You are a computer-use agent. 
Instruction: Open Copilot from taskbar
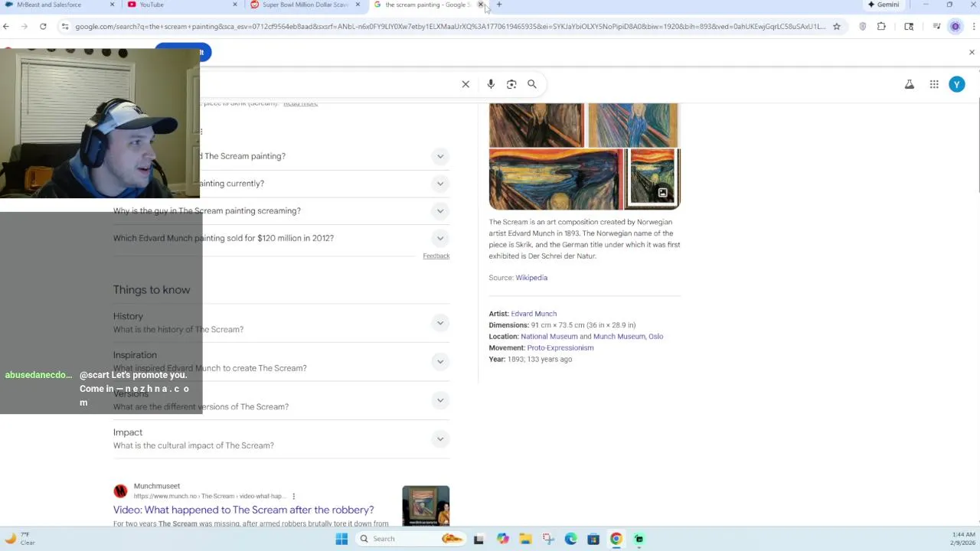coord(502,539)
